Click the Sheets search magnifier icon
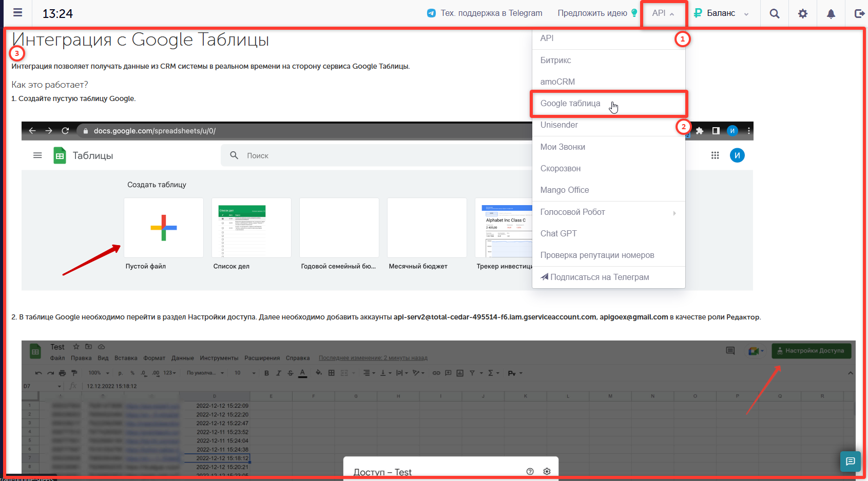The width and height of the screenshot is (868, 481). 234,155
